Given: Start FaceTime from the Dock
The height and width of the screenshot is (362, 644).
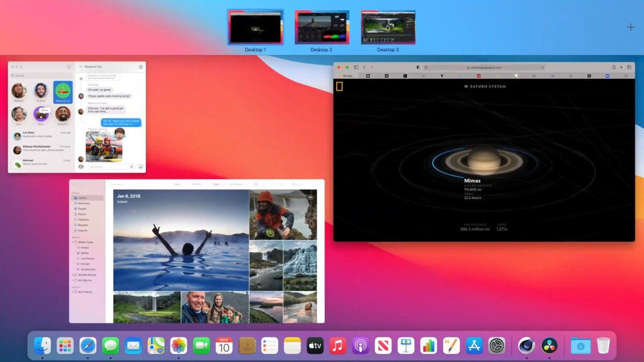Looking at the screenshot, I should pos(202,345).
